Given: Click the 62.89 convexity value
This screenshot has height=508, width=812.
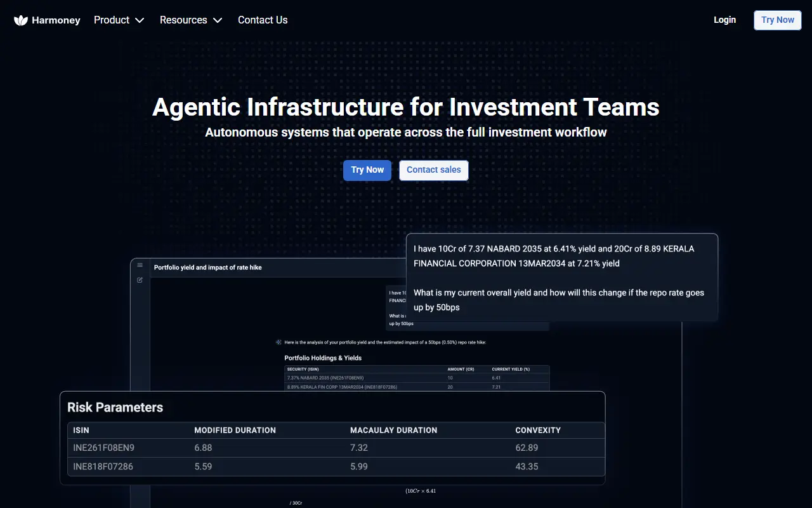Looking at the screenshot, I should coord(527,448).
